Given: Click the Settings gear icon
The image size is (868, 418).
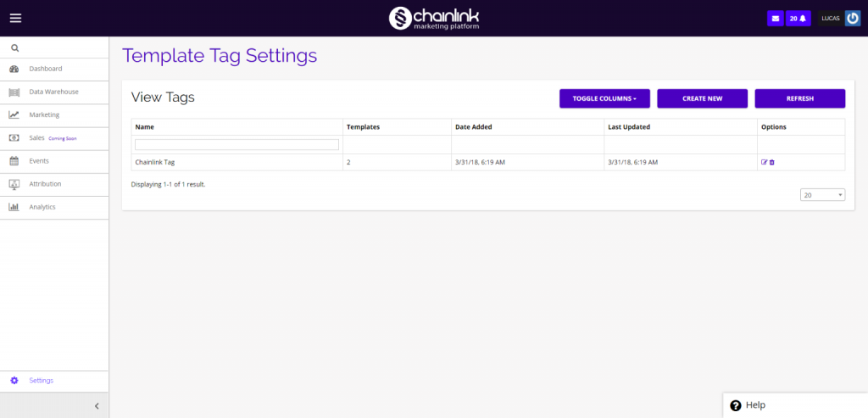Looking at the screenshot, I should [x=14, y=381].
